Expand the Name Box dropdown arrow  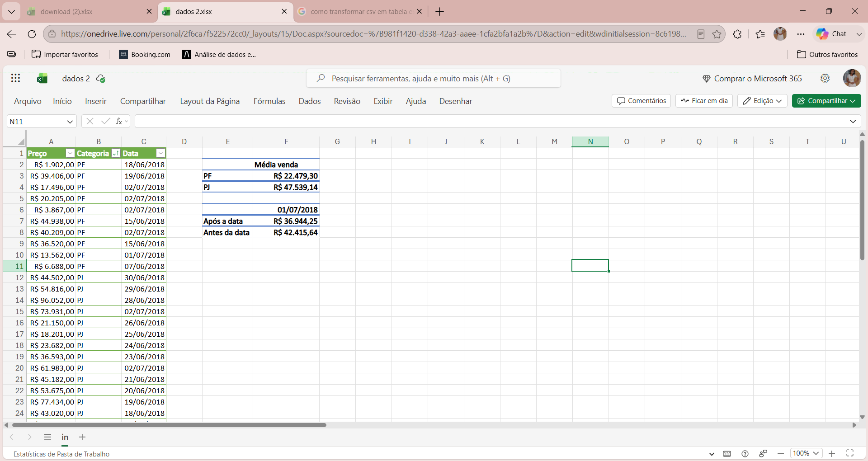tap(70, 121)
